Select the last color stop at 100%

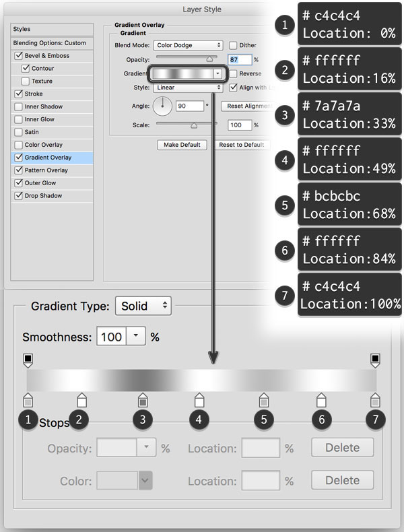[x=375, y=400]
